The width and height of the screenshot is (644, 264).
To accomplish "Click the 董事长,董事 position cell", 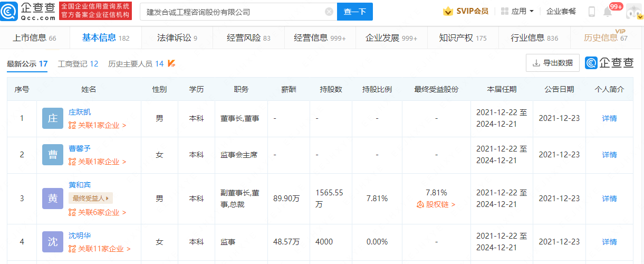I will click(x=240, y=118).
